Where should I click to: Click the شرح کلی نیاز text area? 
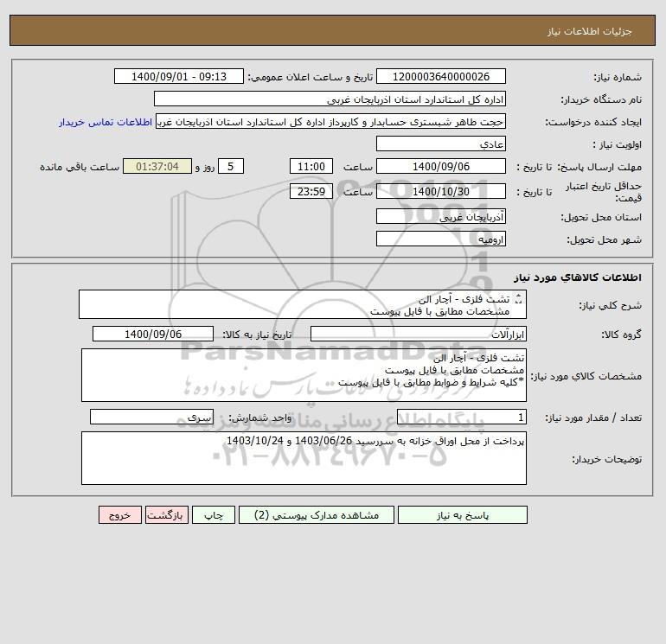pos(303,304)
